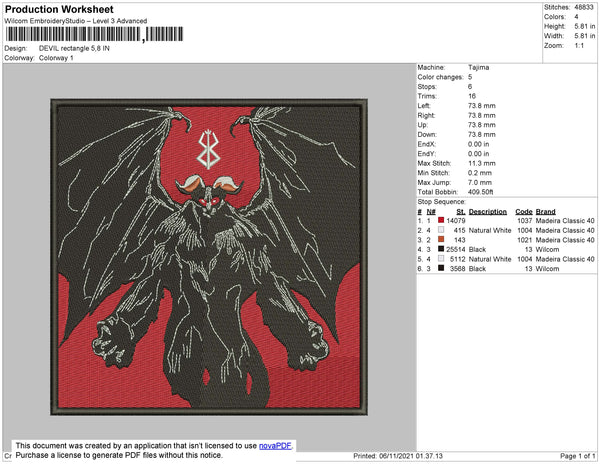
Task: Click the Color changes value 5
Action: pyautogui.click(x=470, y=77)
